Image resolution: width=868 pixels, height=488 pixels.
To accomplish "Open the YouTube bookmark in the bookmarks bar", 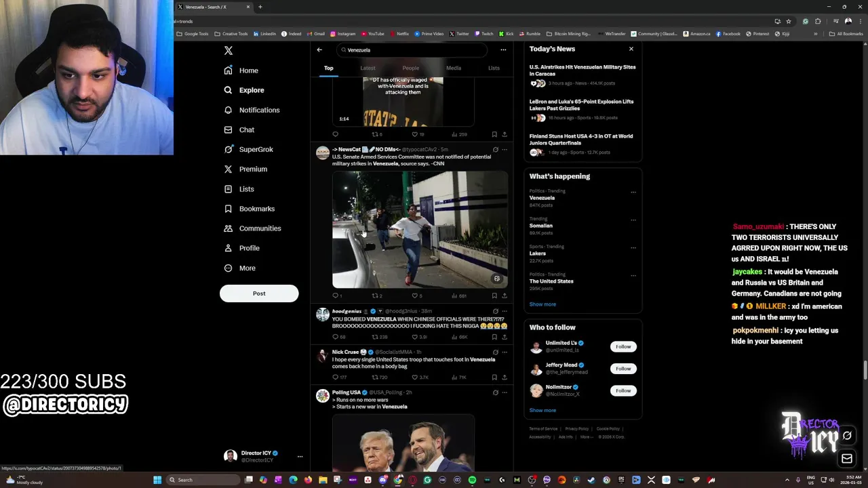I will 373,34.
